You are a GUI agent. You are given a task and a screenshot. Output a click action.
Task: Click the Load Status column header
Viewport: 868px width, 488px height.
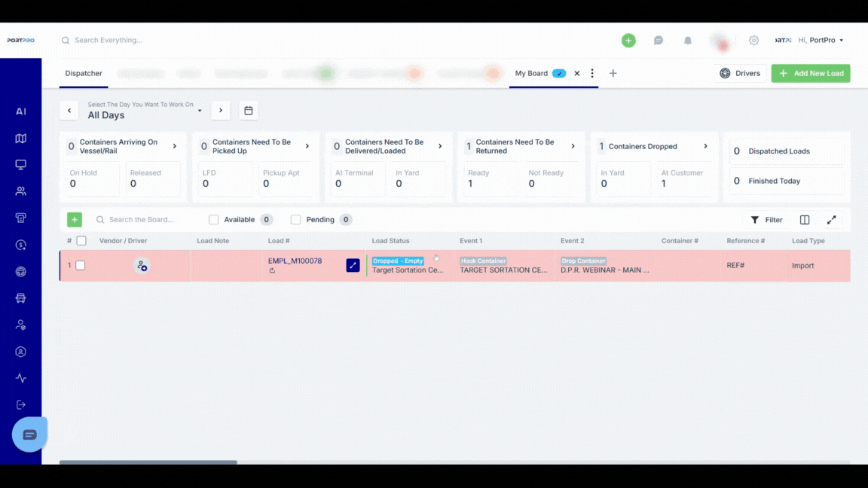pyautogui.click(x=390, y=241)
